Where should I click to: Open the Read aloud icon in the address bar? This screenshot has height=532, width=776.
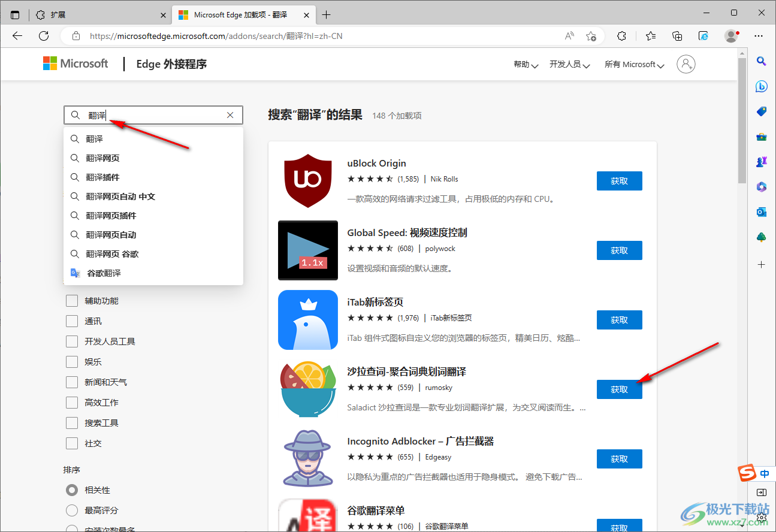point(569,36)
